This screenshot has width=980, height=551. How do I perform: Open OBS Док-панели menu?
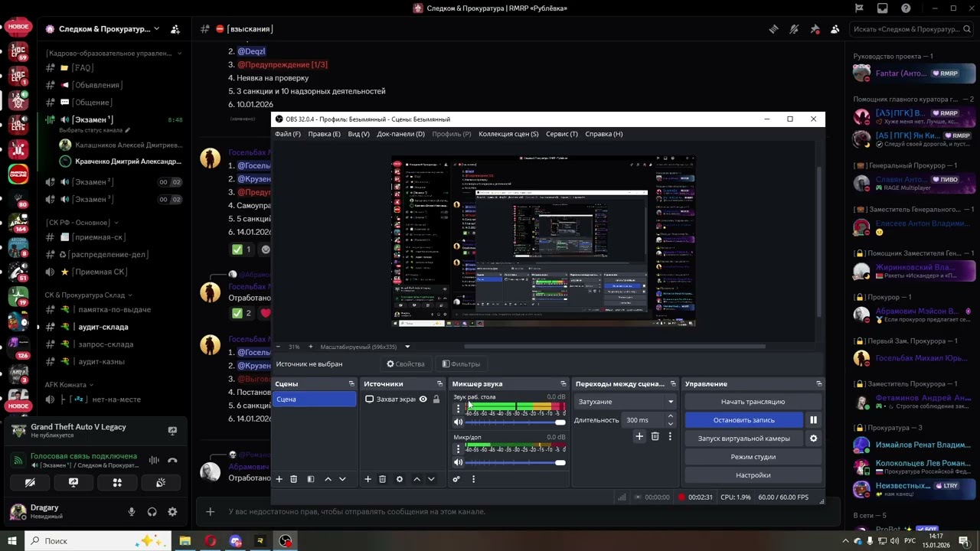(400, 134)
